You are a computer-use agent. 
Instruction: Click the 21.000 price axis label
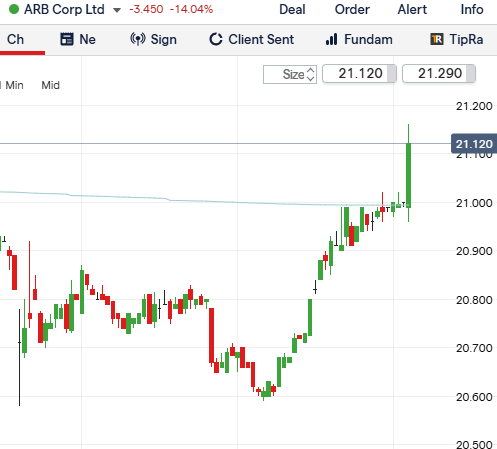coord(474,203)
